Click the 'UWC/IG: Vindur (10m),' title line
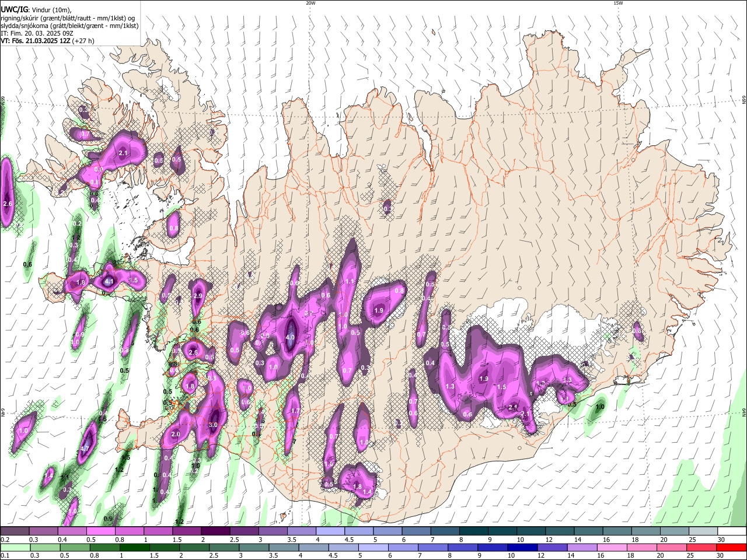 click(36, 10)
